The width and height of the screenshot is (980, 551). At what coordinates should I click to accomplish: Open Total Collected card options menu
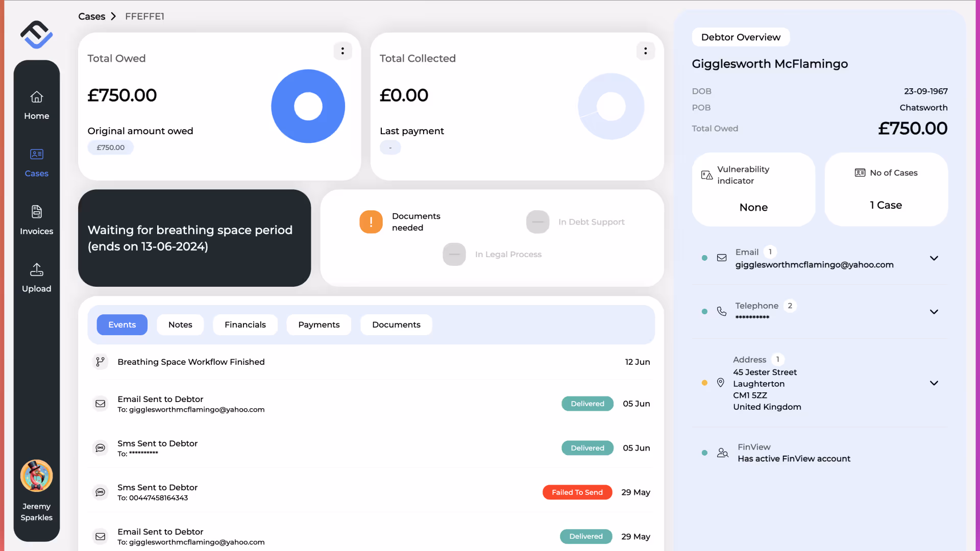pyautogui.click(x=645, y=51)
